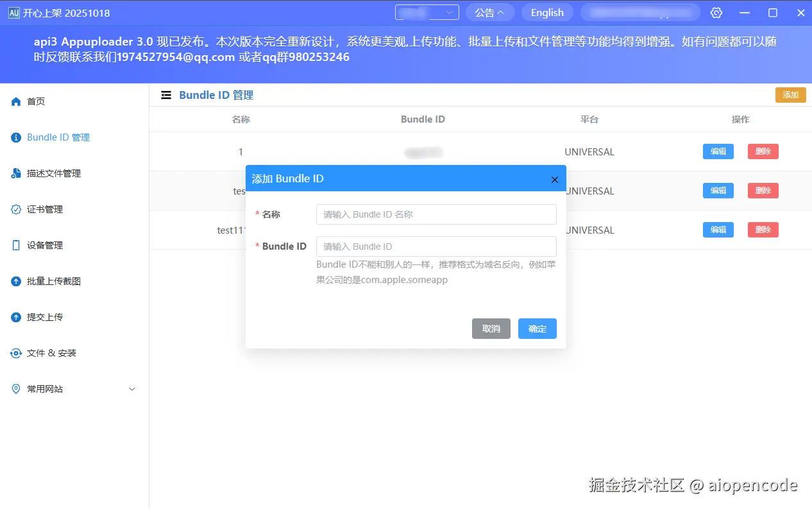Open 描述文件管理 via its sidebar icon
The height and width of the screenshot is (509, 812).
(x=15, y=173)
